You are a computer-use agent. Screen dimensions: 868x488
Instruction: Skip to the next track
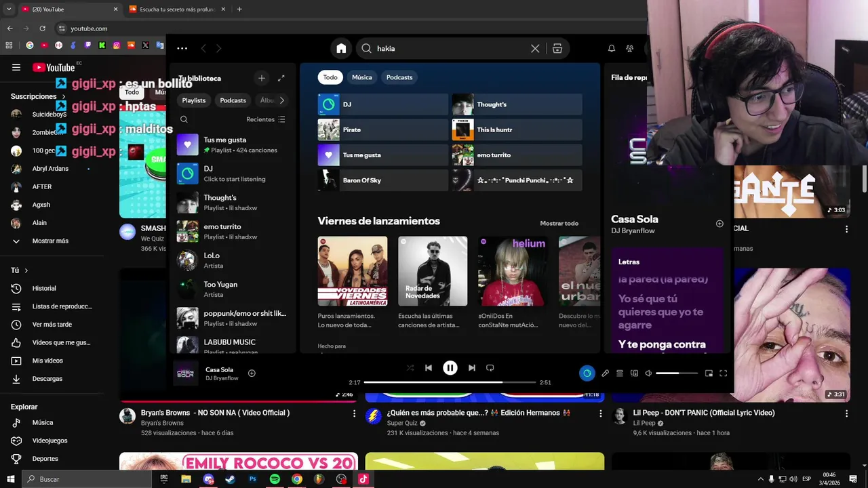pos(471,367)
